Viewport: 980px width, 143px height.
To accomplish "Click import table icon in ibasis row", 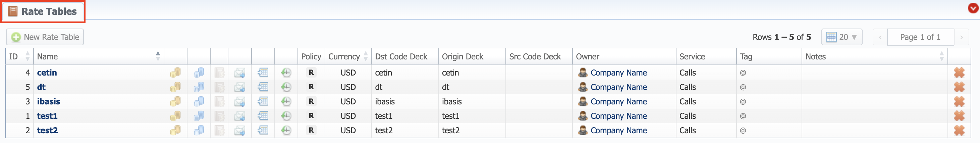I will click(263, 101).
